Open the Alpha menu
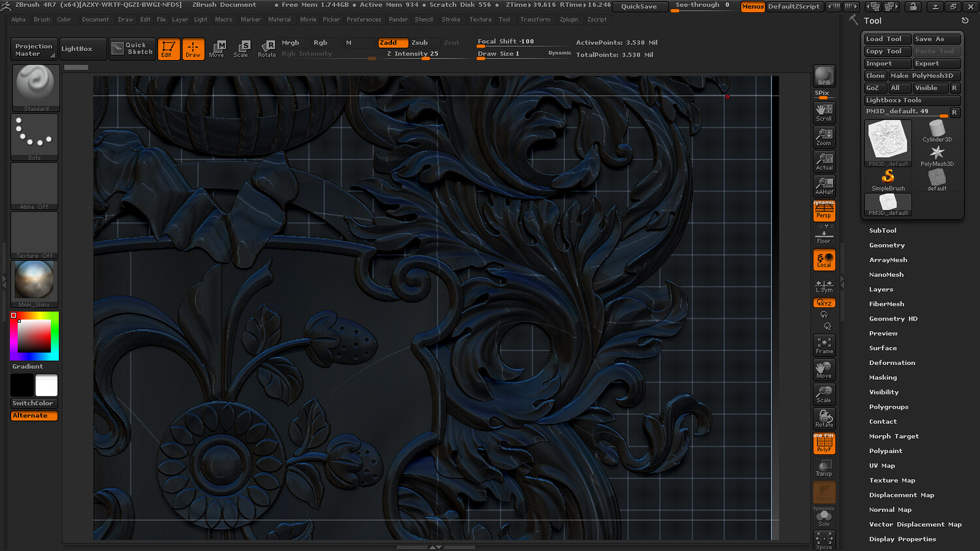Screen dimensions: 980x551 pyautogui.click(x=18, y=20)
